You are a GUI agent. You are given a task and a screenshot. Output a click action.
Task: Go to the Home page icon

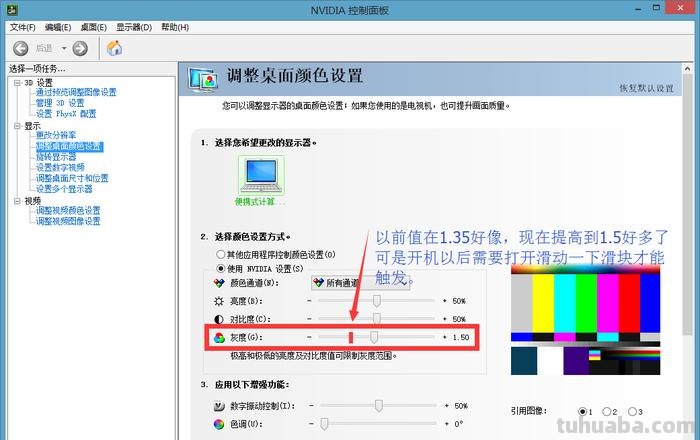click(114, 48)
